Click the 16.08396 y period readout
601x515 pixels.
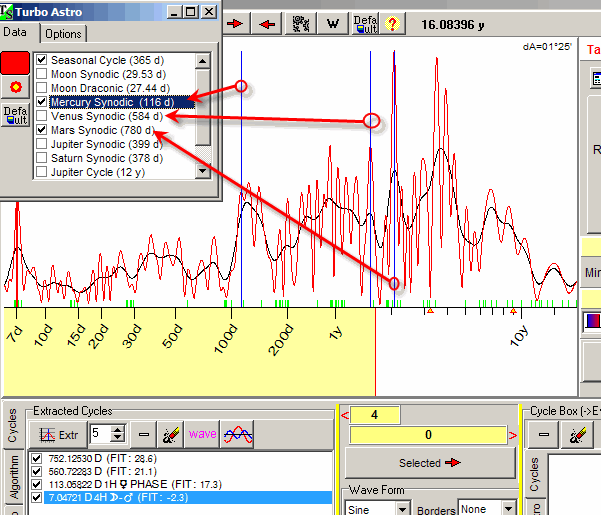[x=453, y=25]
